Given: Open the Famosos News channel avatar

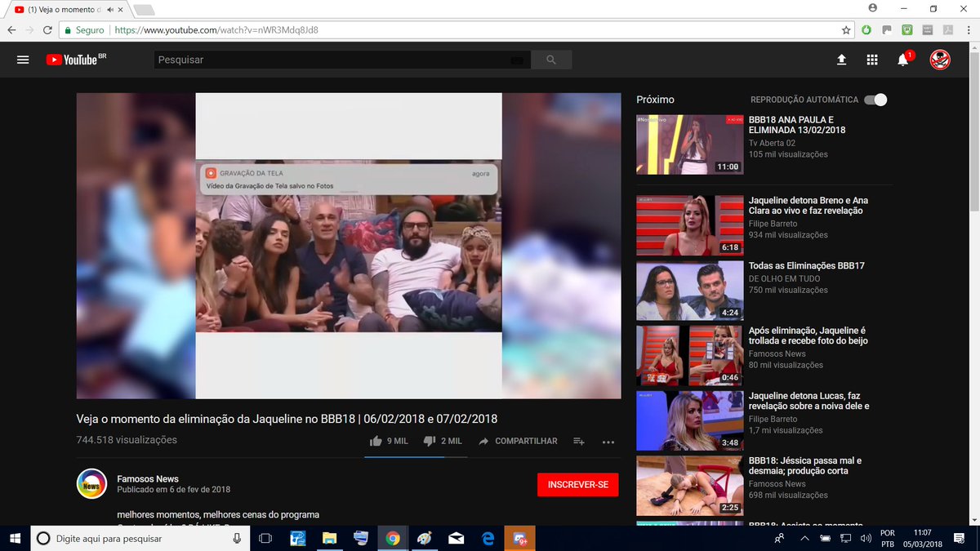Looking at the screenshot, I should click(x=91, y=484).
